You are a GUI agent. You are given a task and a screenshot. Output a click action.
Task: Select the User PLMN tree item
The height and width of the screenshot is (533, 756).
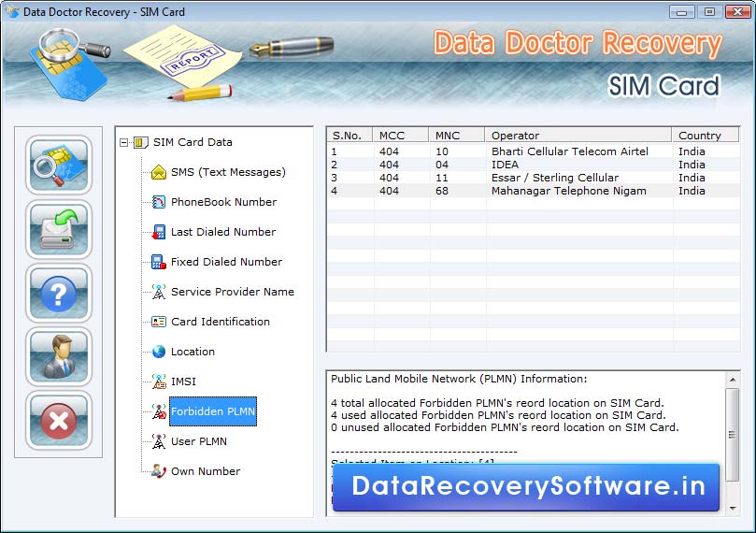(199, 441)
